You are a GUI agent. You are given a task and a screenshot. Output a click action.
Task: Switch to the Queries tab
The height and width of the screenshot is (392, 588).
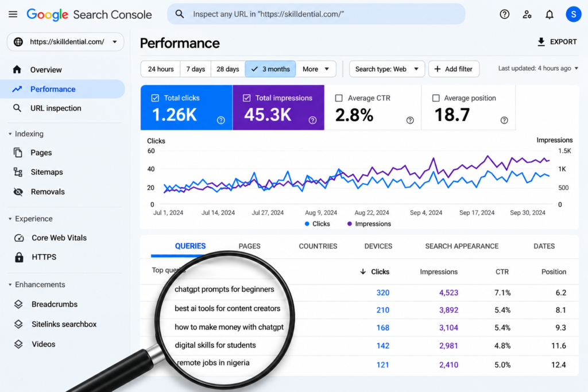(190, 246)
